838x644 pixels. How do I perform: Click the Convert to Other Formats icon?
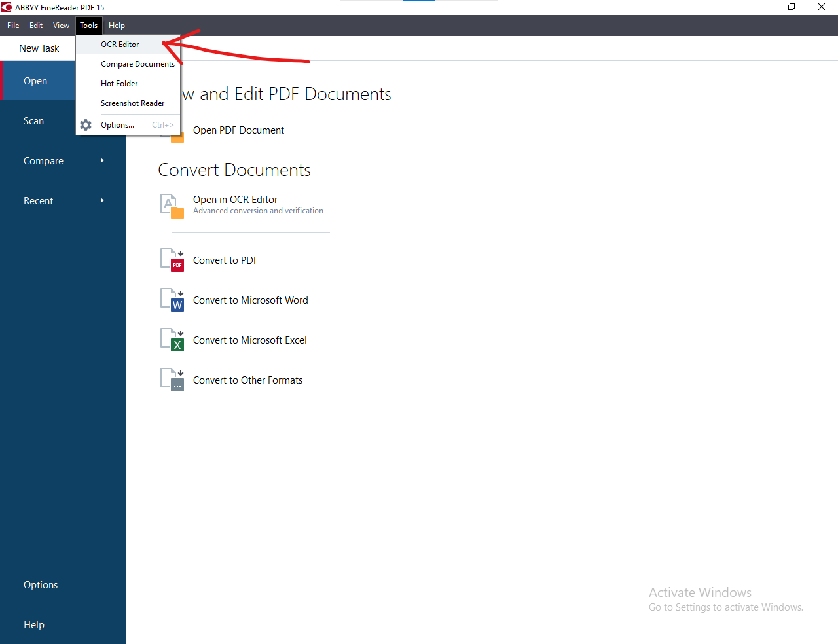[172, 380]
